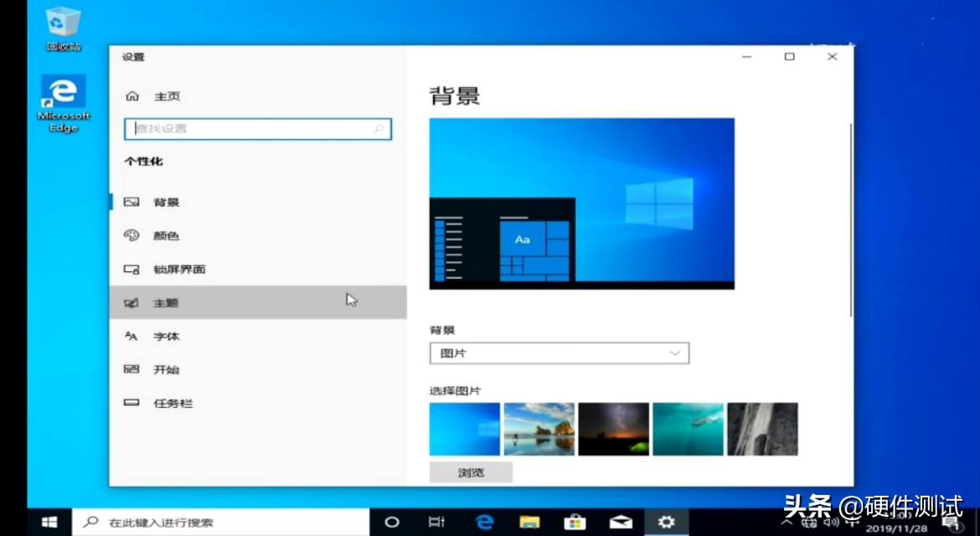Open Microsoft Store from the taskbar
Image resolution: width=980 pixels, height=536 pixels.
(x=575, y=521)
